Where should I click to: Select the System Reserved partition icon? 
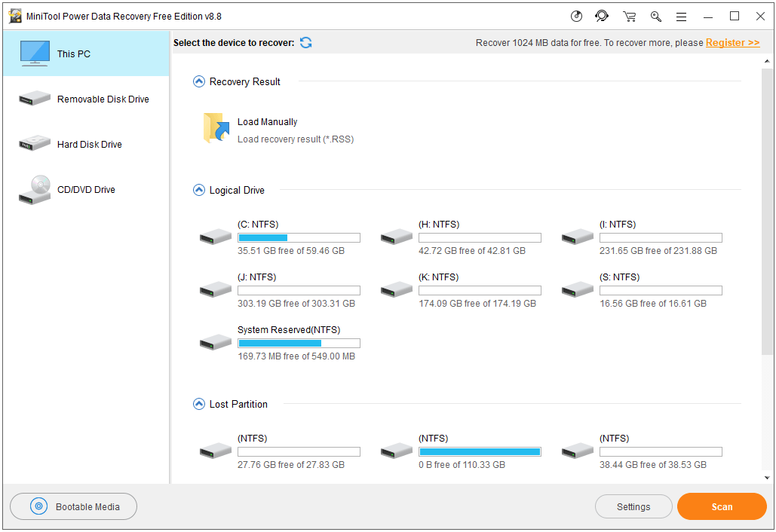[x=215, y=342]
